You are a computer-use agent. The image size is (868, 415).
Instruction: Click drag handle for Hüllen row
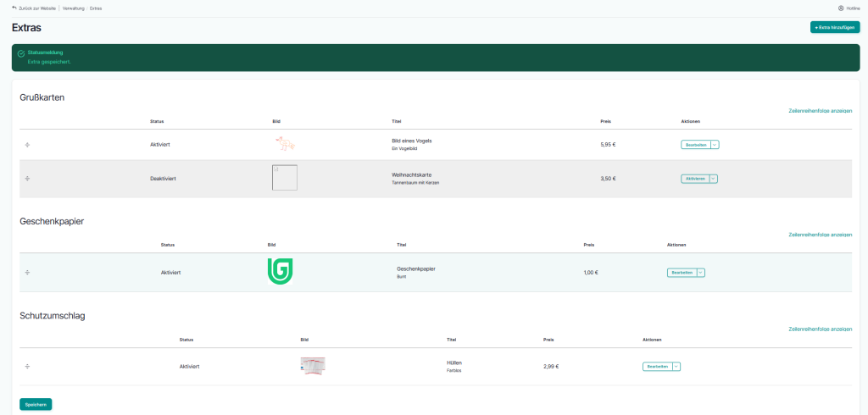click(27, 367)
